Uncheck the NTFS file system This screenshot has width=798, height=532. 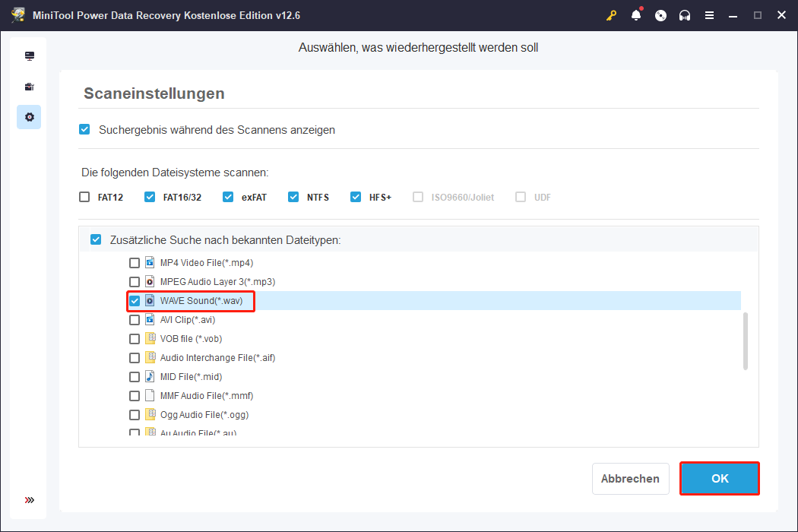pyautogui.click(x=293, y=197)
